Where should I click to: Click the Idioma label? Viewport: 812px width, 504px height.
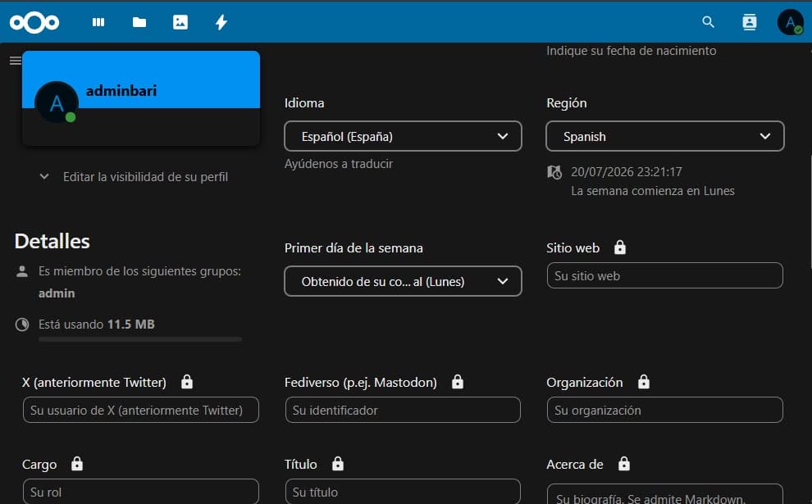tap(304, 103)
